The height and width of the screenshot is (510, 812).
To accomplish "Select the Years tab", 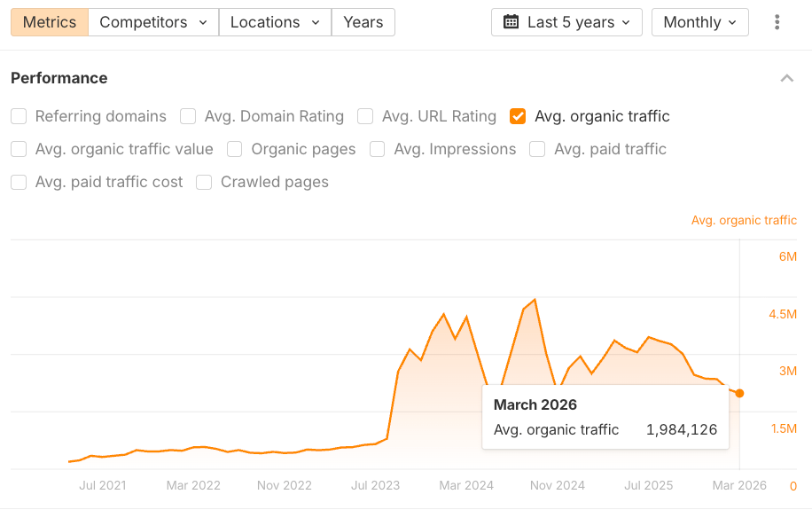I will [x=363, y=22].
